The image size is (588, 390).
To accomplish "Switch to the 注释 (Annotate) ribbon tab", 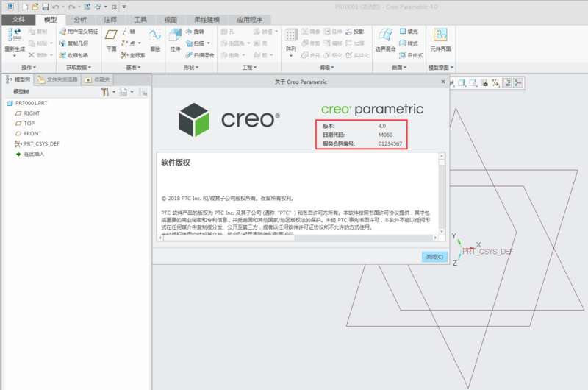I will 110,20.
